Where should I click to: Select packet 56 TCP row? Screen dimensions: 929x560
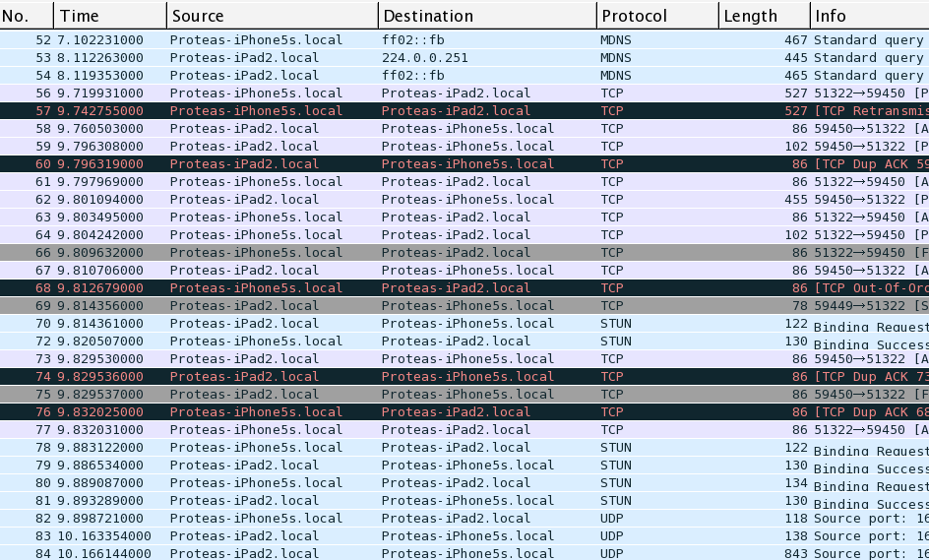coord(464,93)
